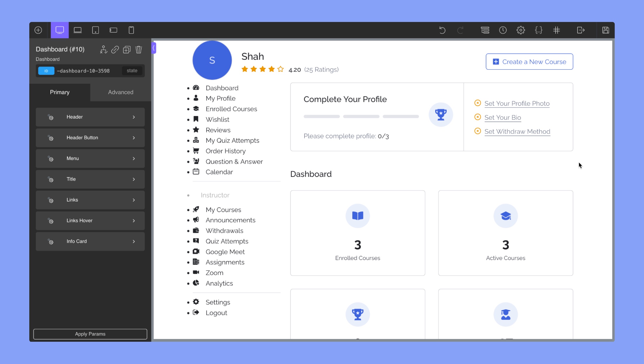Click the trophy icon in lower dashboard card
Screen dimensions: 644x364
[357, 315]
